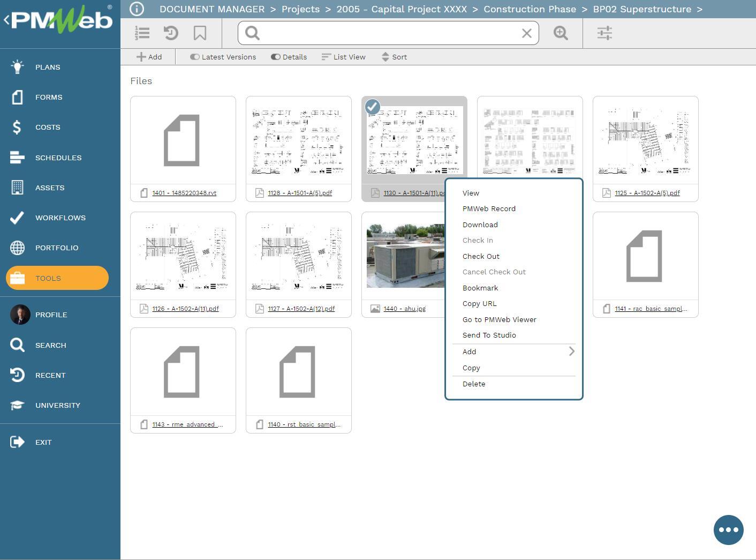Screen dimensions: 756x560
Task: Click the history icon in toolbar
Action: (x=171, y=33)
